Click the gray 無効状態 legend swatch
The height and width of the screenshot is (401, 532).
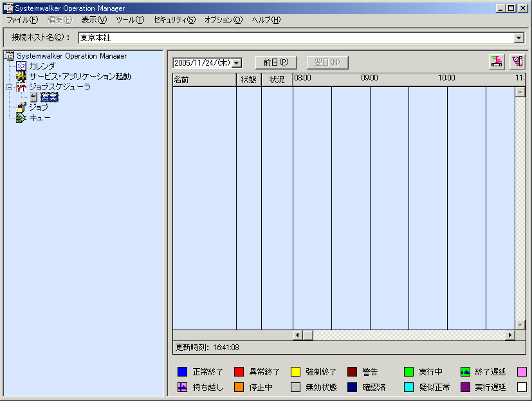(295, 387)
